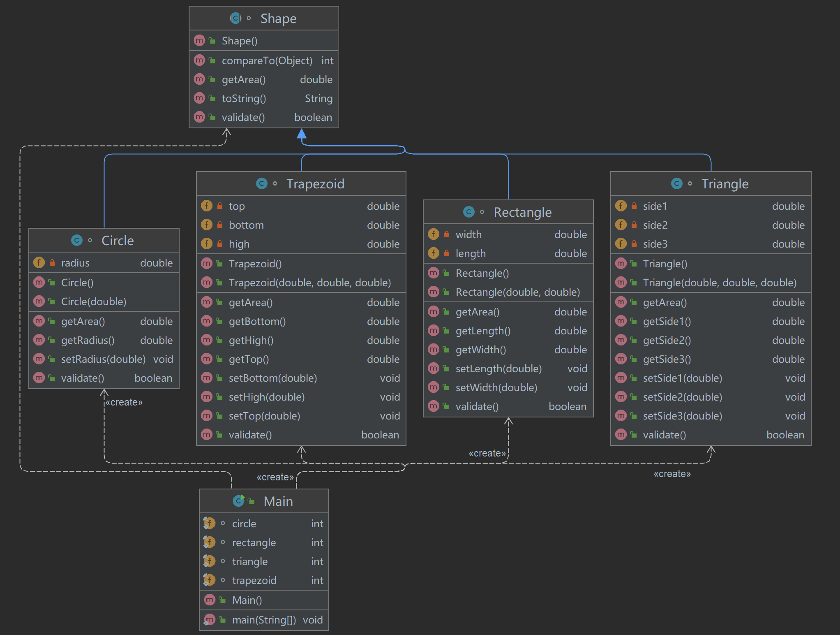
Task: Select the setSide2(double) method in Triangle
Action: coord(682,397)
